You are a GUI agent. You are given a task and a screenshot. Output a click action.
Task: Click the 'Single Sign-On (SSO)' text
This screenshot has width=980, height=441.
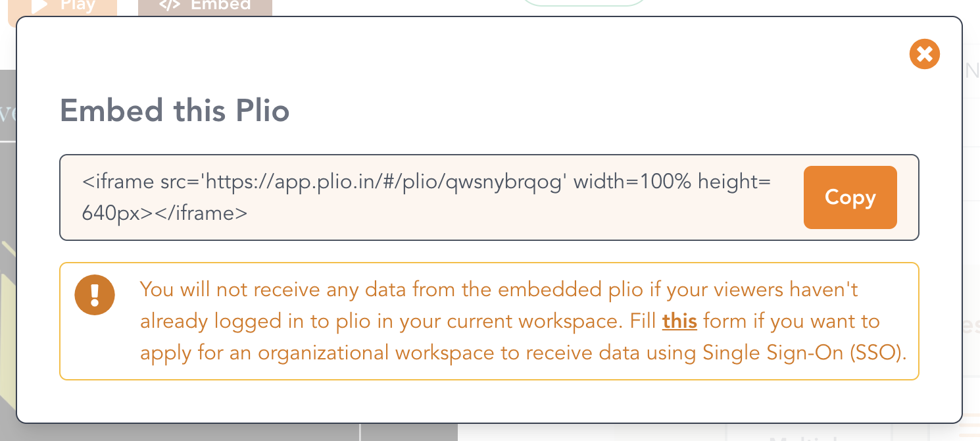pos(804,353)
